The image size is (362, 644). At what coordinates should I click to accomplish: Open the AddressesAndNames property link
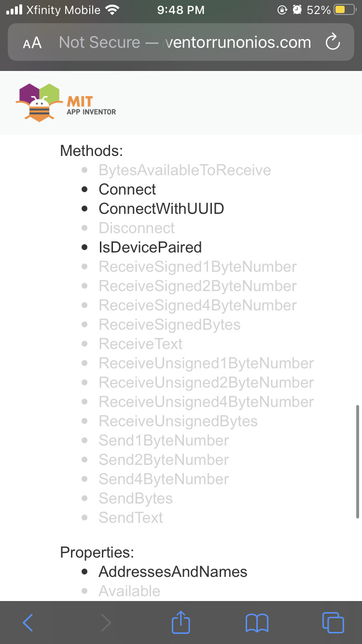pyautogui.click(x=173, y=572)
